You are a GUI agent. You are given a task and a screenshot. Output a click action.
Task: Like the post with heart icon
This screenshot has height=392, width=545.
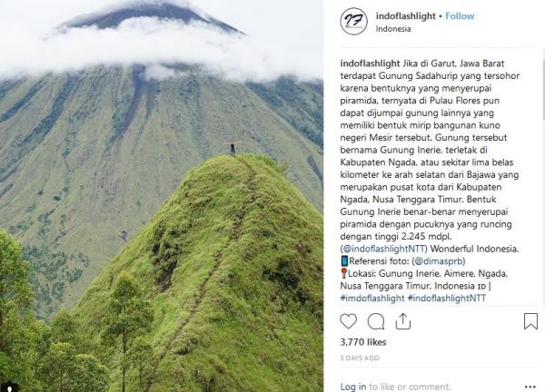coord(348,321)
